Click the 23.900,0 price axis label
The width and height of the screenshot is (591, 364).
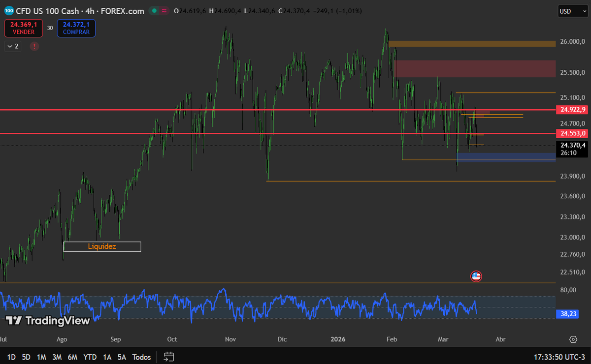(x=572, y=176)
